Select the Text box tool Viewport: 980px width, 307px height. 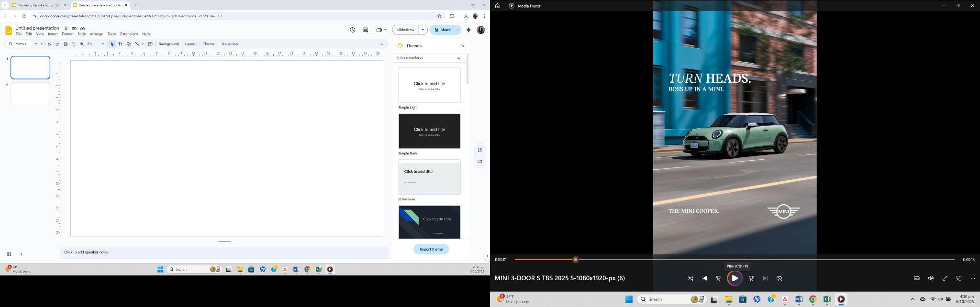point(120,44)
